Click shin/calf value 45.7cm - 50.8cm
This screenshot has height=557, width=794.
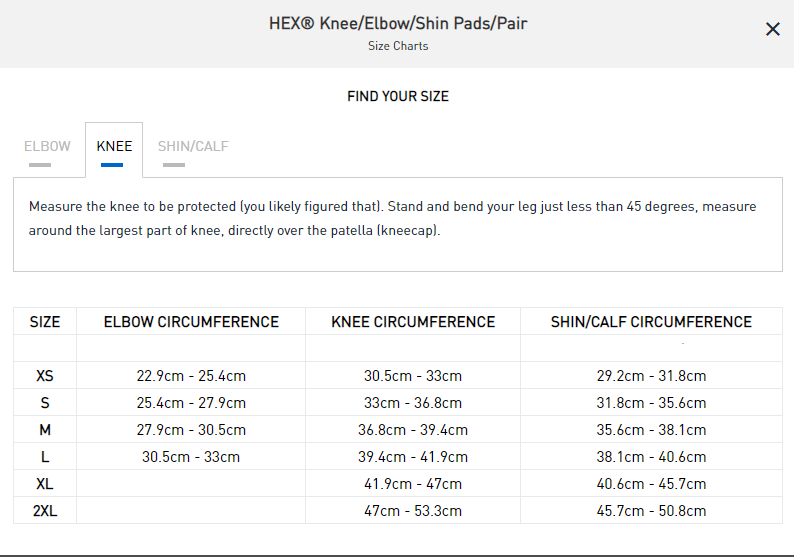click(651, 511)
